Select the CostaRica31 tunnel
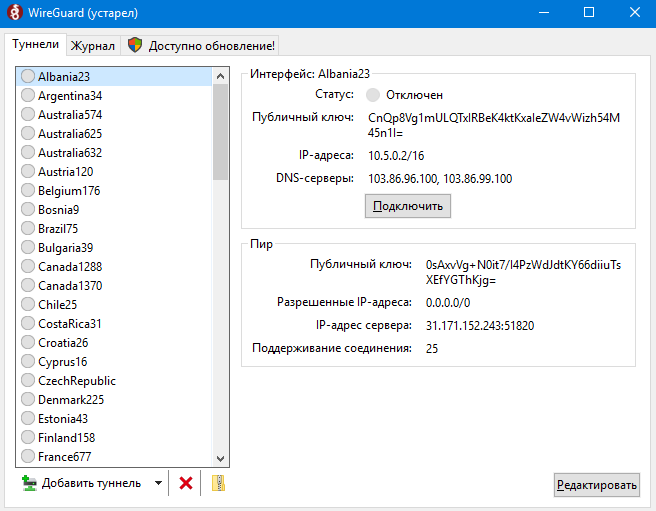 114,324
